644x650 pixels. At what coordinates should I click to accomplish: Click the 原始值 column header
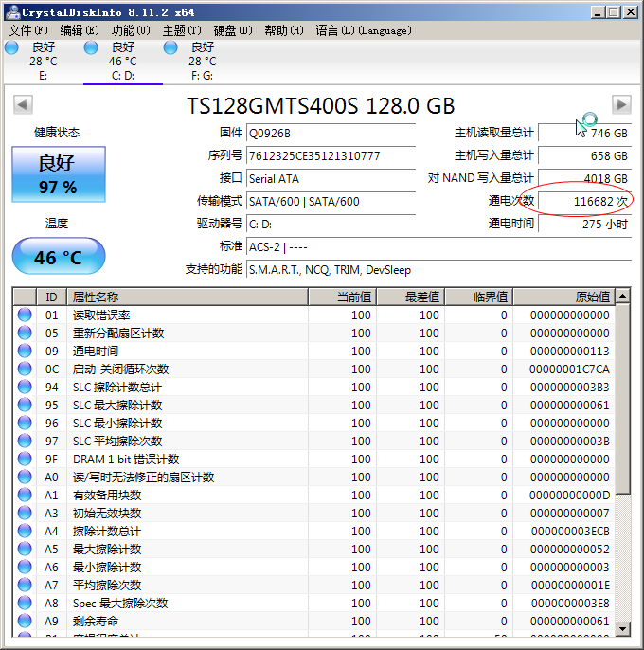(x=564, y=297)
